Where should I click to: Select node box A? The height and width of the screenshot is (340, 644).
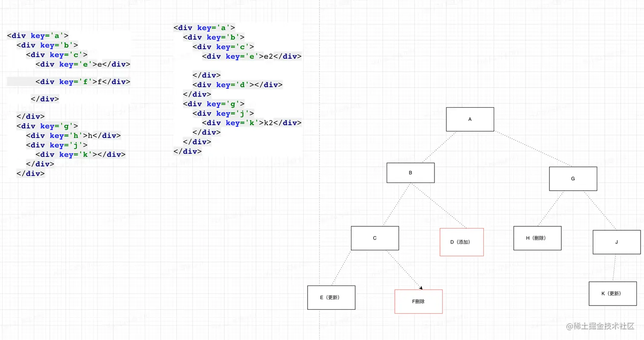coord(470,119)
